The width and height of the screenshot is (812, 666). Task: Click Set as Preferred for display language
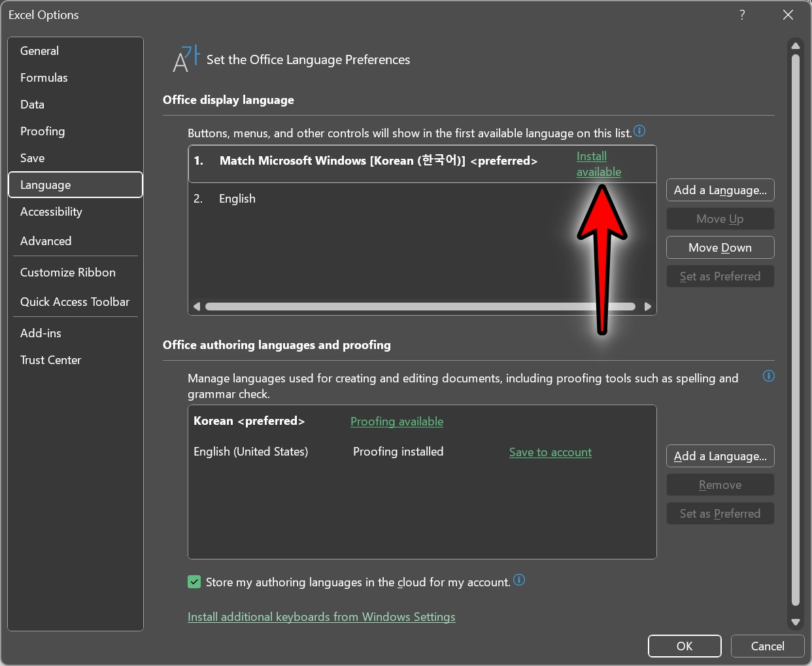(720, 276)
